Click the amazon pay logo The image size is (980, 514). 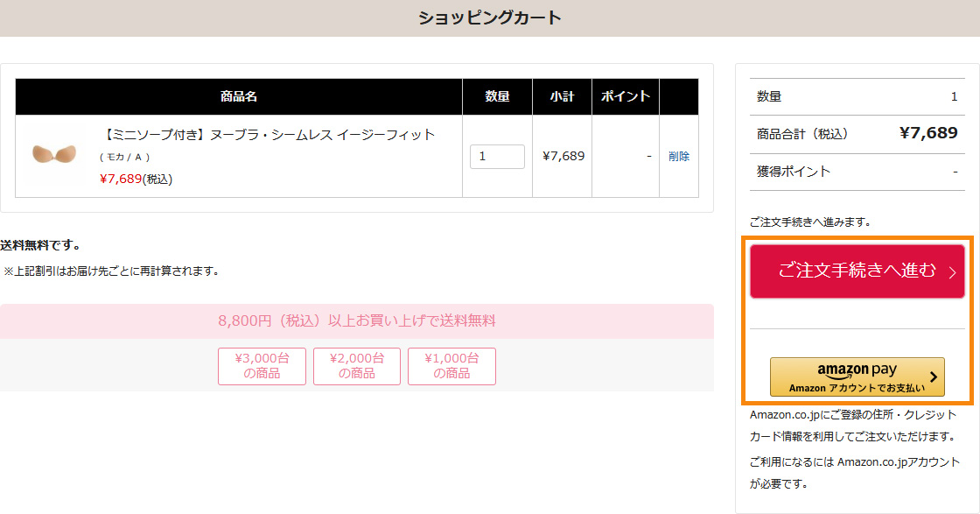tap(857, 370)
